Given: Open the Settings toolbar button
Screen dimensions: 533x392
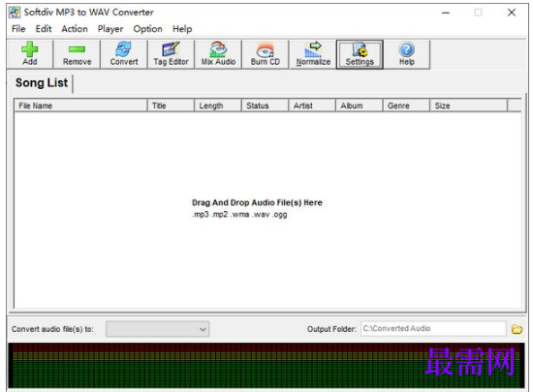Looking at the screenshot, I should tap(360, 54).
